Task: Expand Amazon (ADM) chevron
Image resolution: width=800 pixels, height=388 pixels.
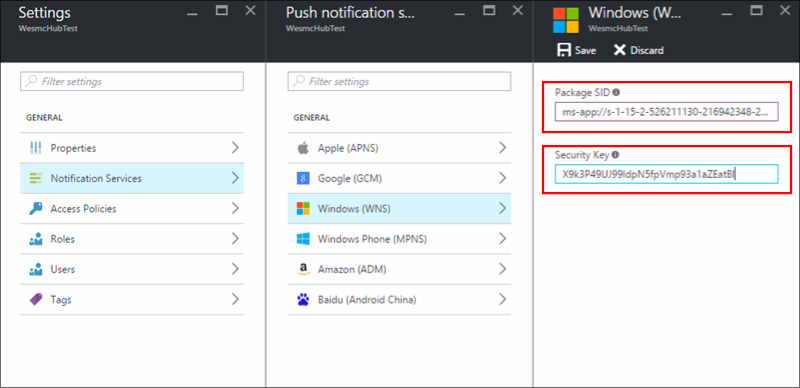Action: coord(503,269)
